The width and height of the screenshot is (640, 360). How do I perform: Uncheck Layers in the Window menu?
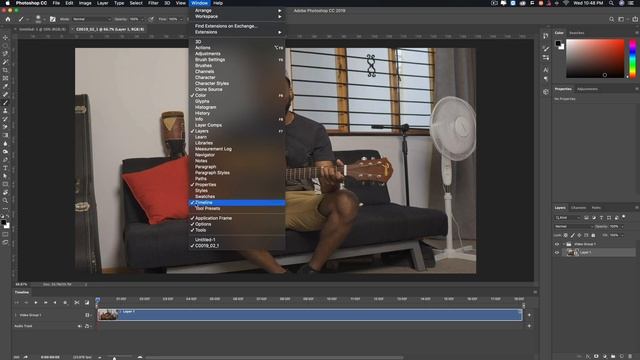(237, 131)
